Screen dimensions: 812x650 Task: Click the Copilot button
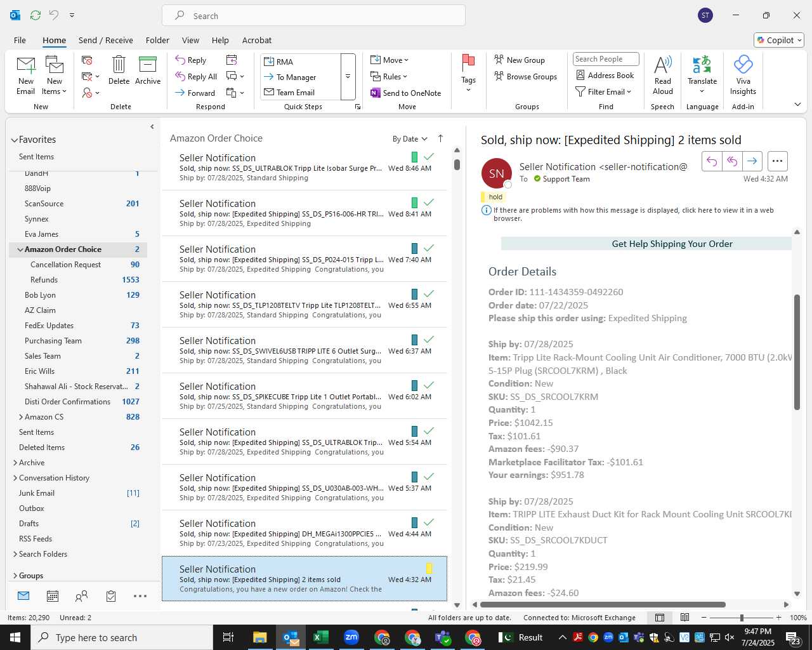(779, 40)
